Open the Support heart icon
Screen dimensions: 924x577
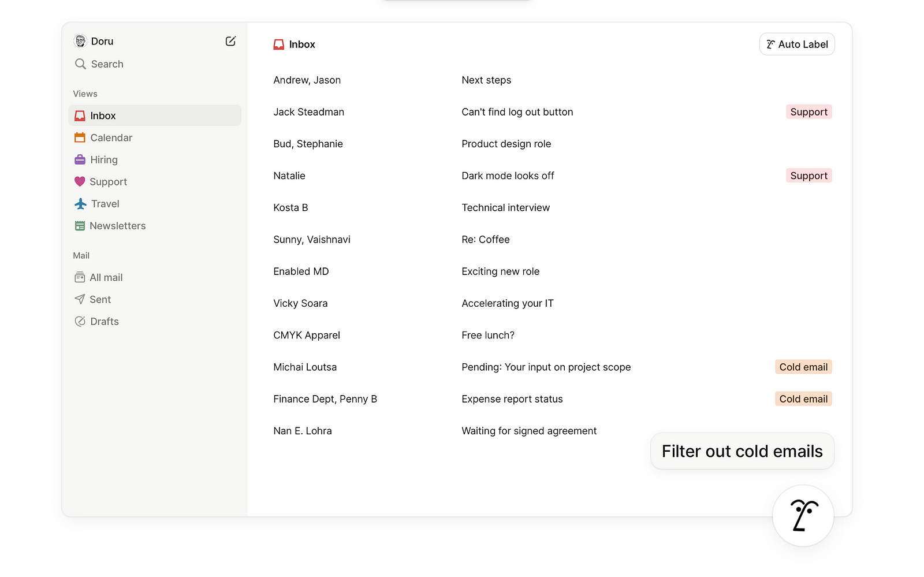[80, 181]
